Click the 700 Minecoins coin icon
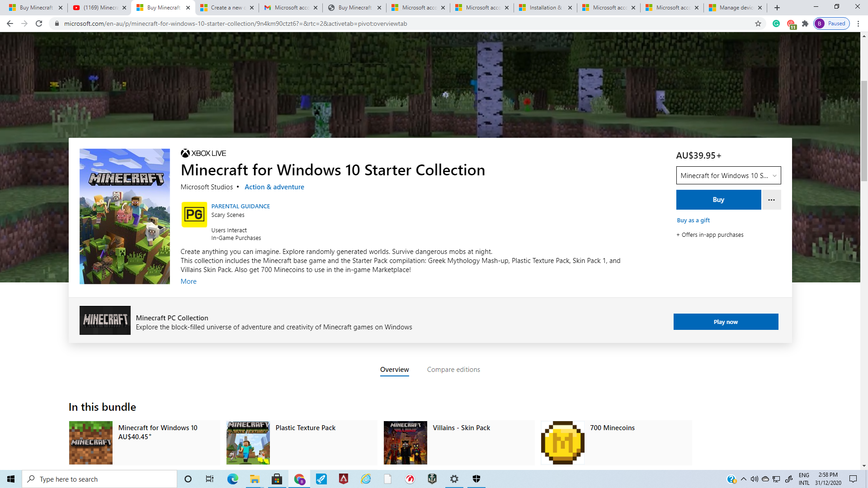The width and height of the screenshot is (868, 488). 562,443
